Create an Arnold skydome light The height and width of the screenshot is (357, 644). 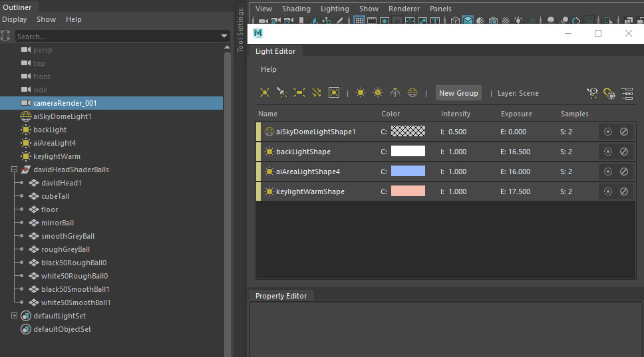pos(412,92)
